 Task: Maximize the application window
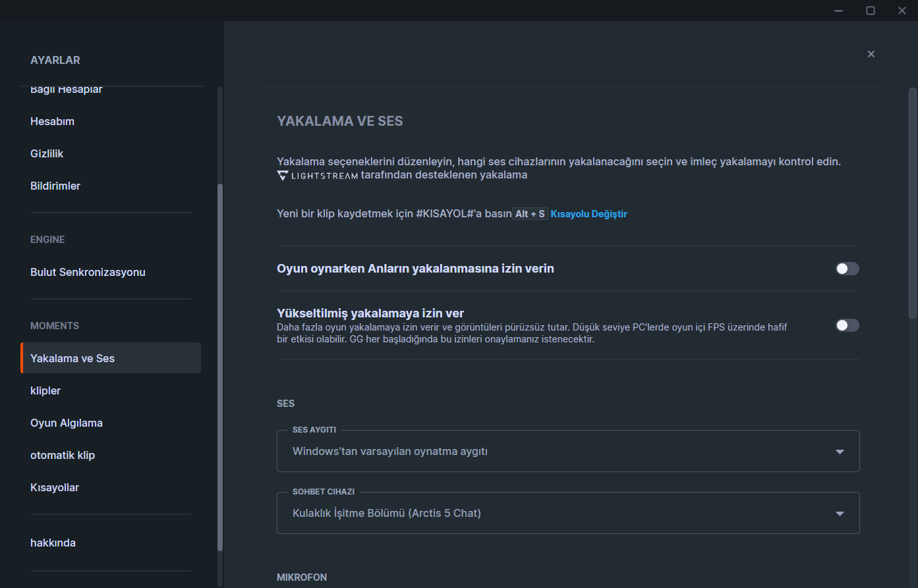click(x=871, y=11)
